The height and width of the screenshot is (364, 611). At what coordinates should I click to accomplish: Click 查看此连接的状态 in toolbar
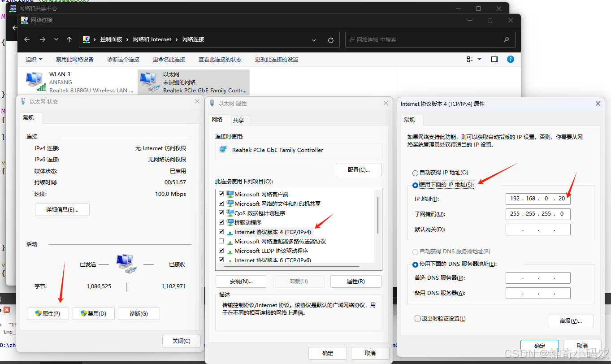point(220,59)
